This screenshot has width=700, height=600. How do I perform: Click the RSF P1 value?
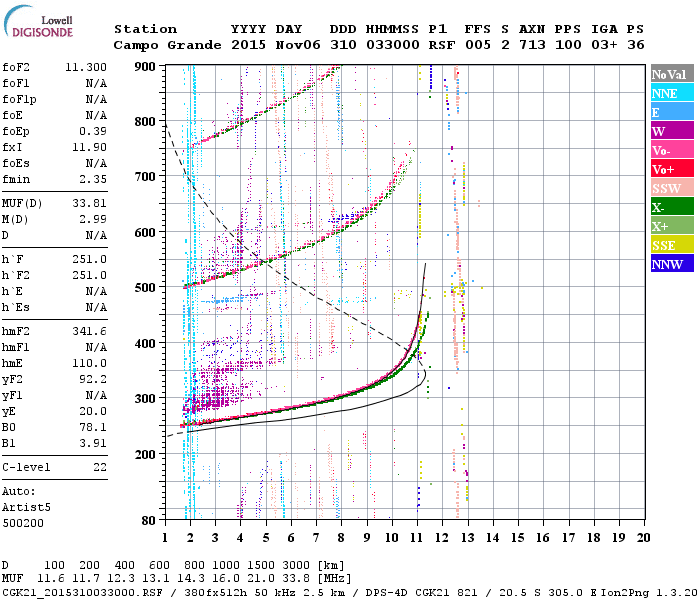point(442,45)
